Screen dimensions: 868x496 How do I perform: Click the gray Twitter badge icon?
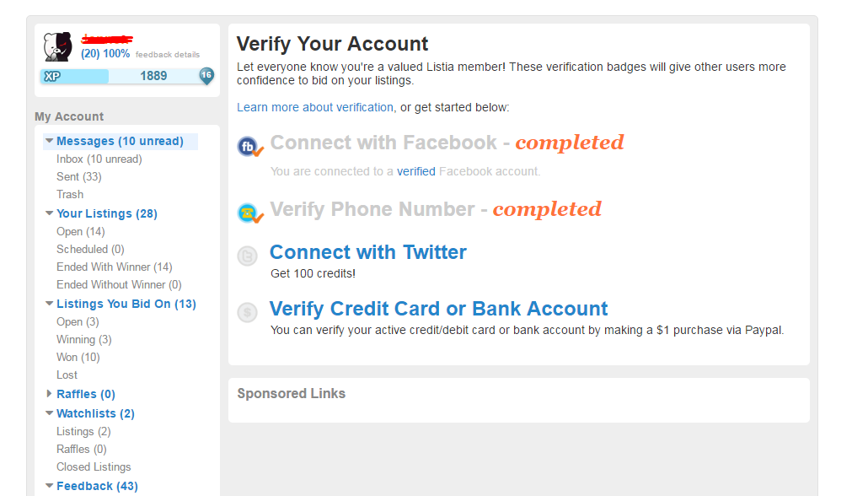tap(248, 256)
